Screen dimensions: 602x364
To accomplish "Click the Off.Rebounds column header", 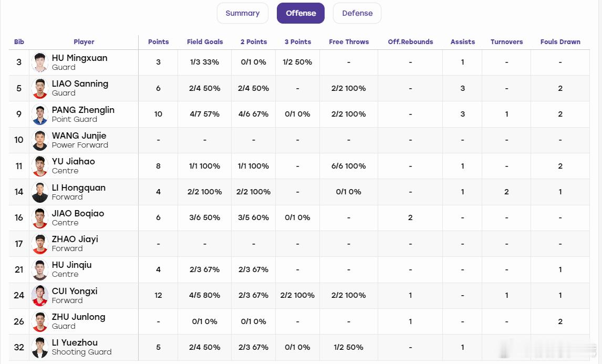I will 410,42.
